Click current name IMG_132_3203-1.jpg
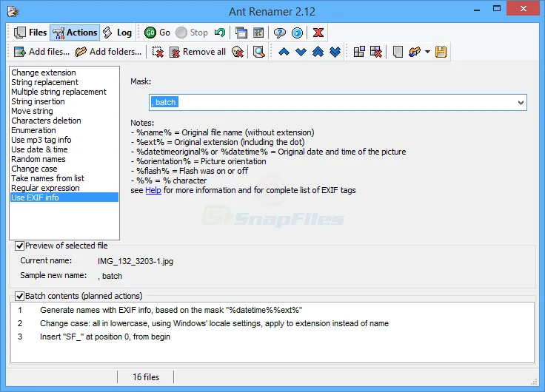 [x=136, y=261]
